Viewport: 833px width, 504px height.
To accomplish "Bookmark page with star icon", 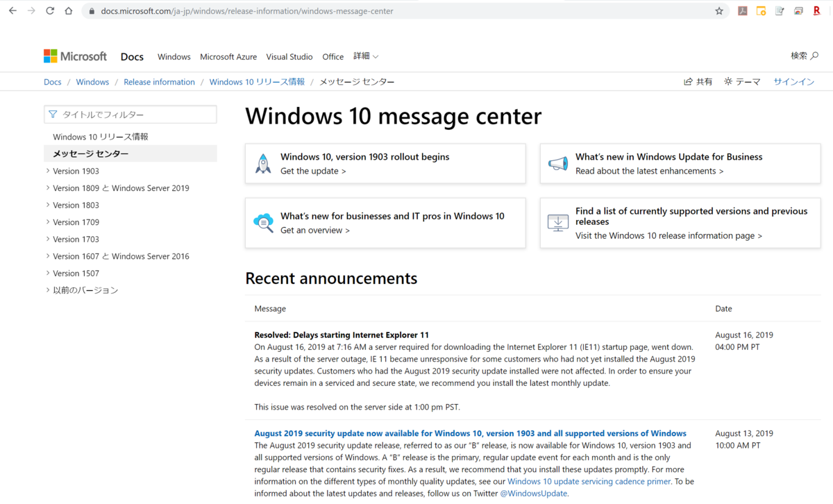I will click(719, 11).
